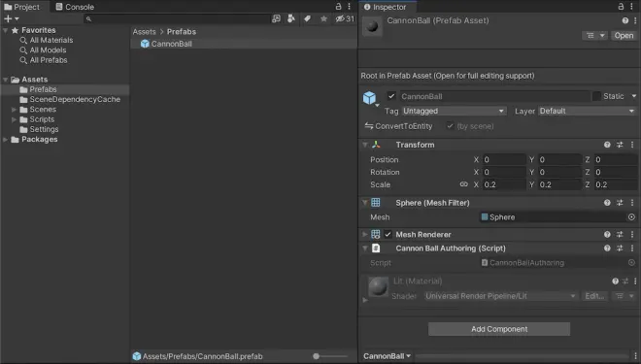641x364 pixels.
Task: Enable the Static checkbox
Action: pyautogui.click(x=596, y=96)
